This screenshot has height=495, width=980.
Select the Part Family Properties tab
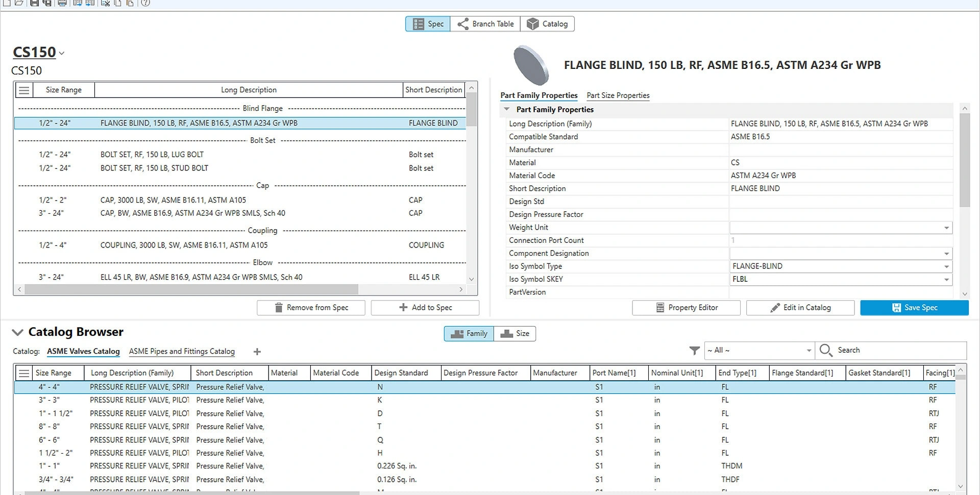(x=539, y=95)
